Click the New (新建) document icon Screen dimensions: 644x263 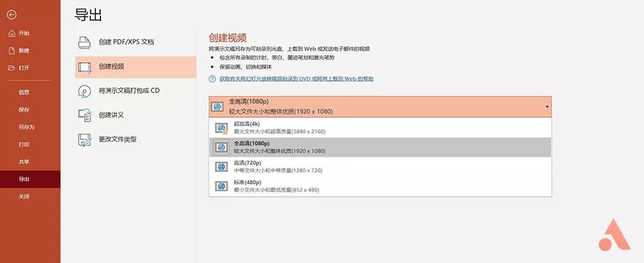coord(12,50)
